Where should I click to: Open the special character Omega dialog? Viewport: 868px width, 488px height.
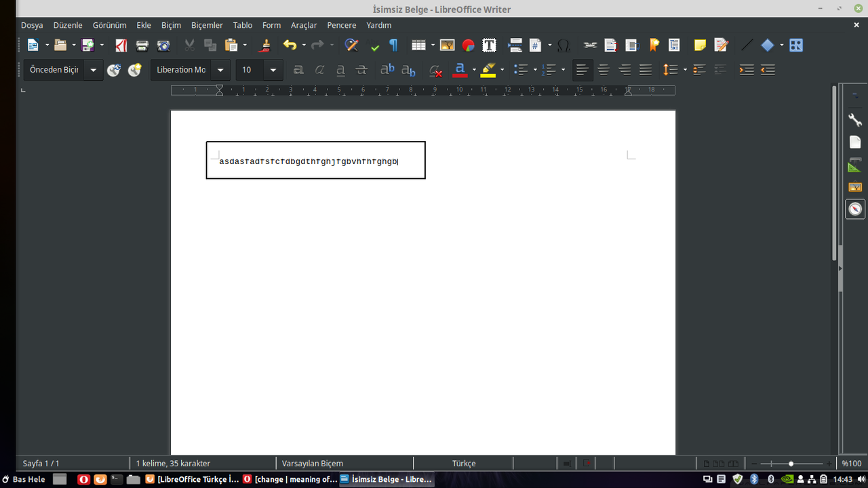[x=563, y=45]
